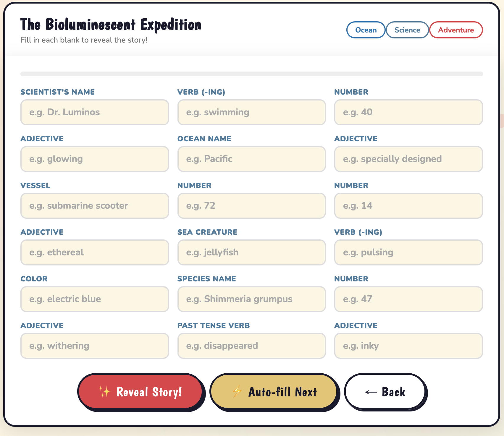Select the Ocean category tag

coord(366,30)
